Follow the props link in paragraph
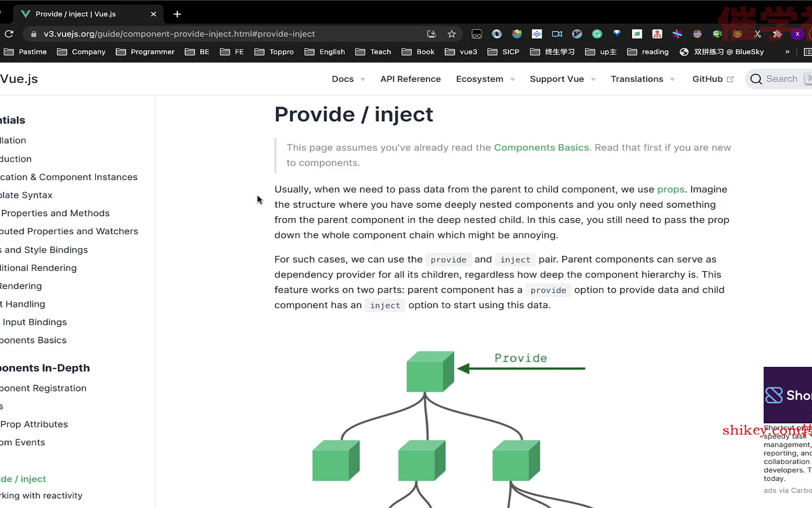Screen dimensions: 812x508 click(671, 190)
